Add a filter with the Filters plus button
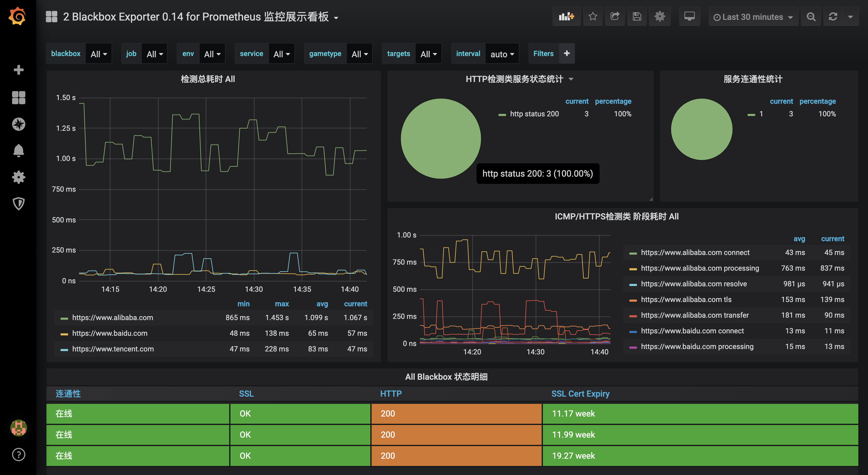Viewport: 868px width, 475px height. (567, 53)
